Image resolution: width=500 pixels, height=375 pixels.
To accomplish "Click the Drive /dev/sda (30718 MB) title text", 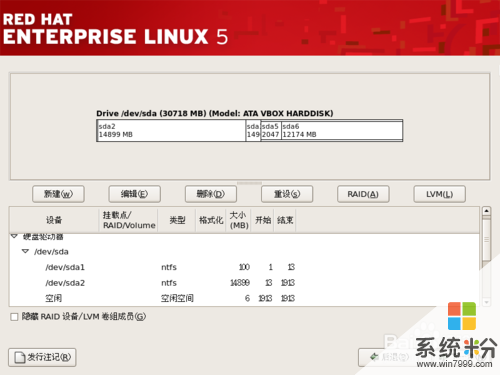I will 215,113.
